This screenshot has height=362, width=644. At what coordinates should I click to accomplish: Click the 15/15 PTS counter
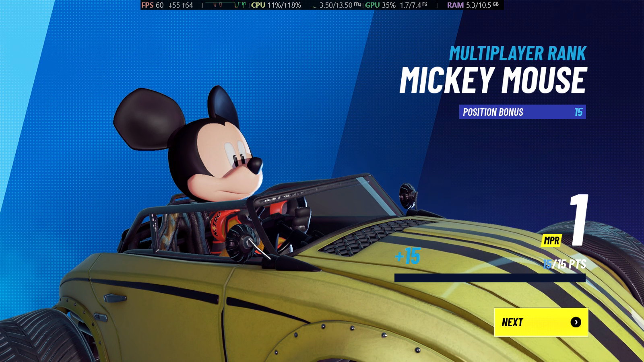coord(564,264)
